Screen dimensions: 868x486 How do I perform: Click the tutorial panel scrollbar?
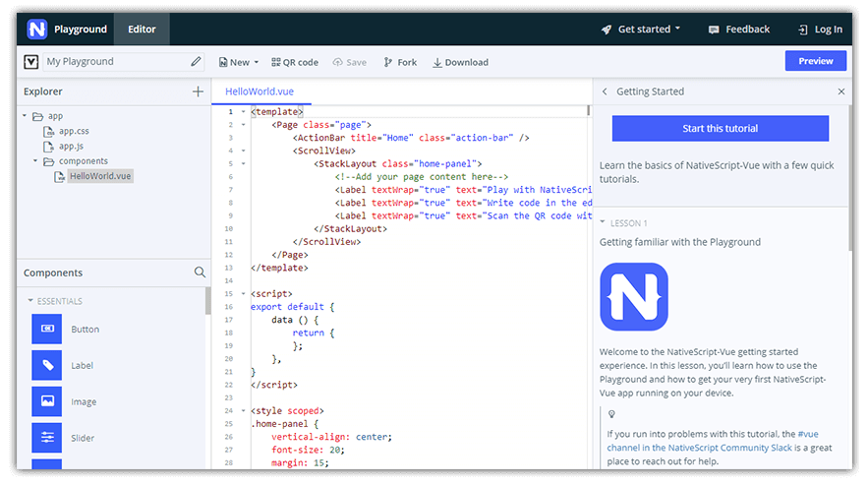[x=849, y=177]
